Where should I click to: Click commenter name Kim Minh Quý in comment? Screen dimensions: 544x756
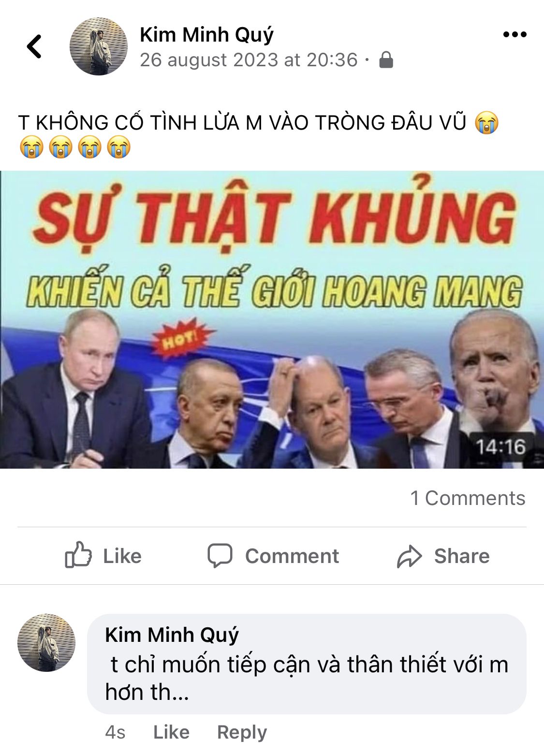tap(172, 635)
